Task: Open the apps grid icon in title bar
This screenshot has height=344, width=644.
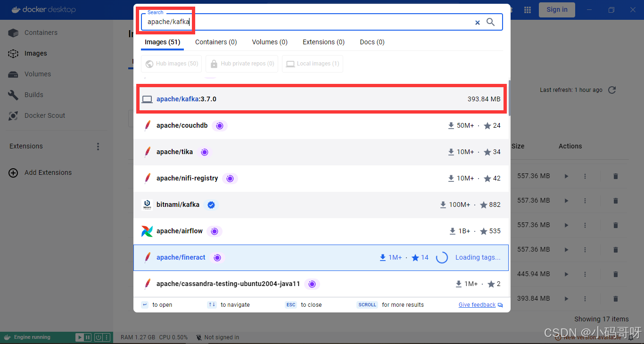Action: (528, 10)
